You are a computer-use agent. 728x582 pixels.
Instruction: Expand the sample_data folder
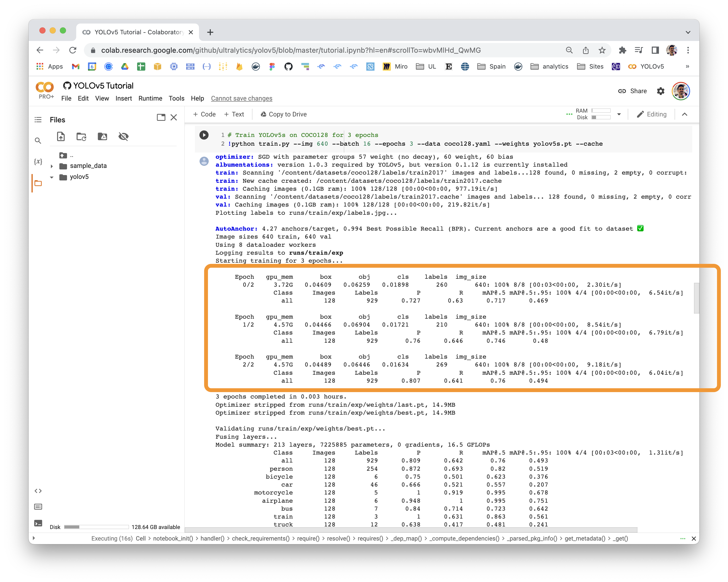coord(52,166)
